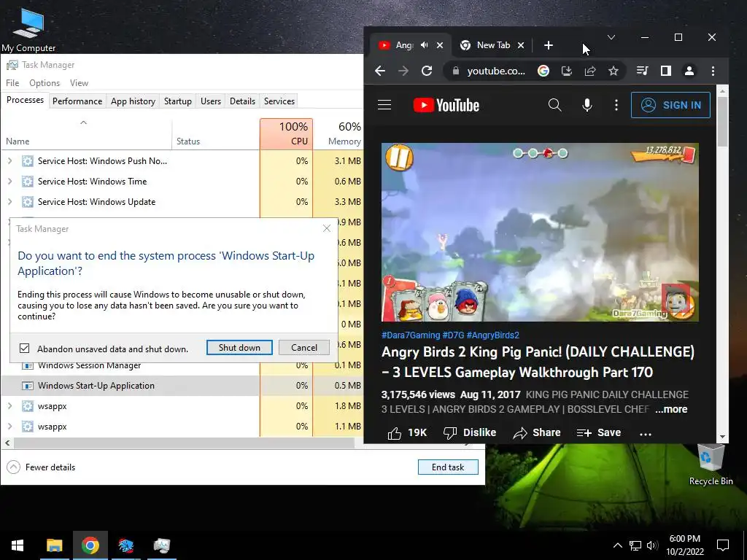The width and height of the screenshot is (747, 560).
Task: Switch to Users tab
Action: coord(211,101)
